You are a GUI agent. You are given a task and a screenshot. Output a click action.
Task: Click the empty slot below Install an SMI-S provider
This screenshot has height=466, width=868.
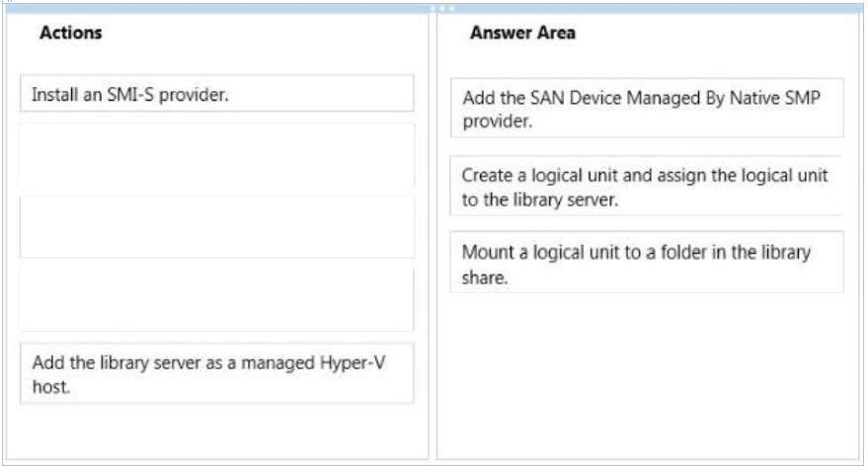point(217,156)
